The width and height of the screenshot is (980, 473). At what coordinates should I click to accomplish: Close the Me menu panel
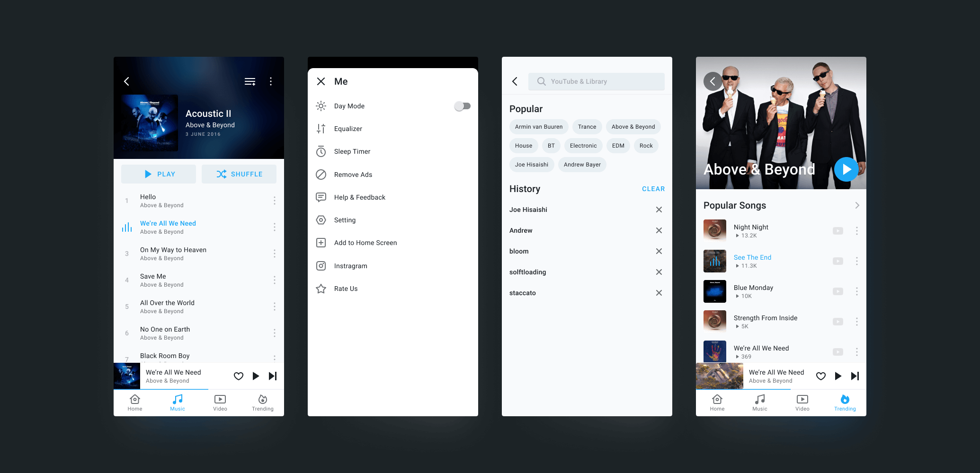(x=321, y=81)
